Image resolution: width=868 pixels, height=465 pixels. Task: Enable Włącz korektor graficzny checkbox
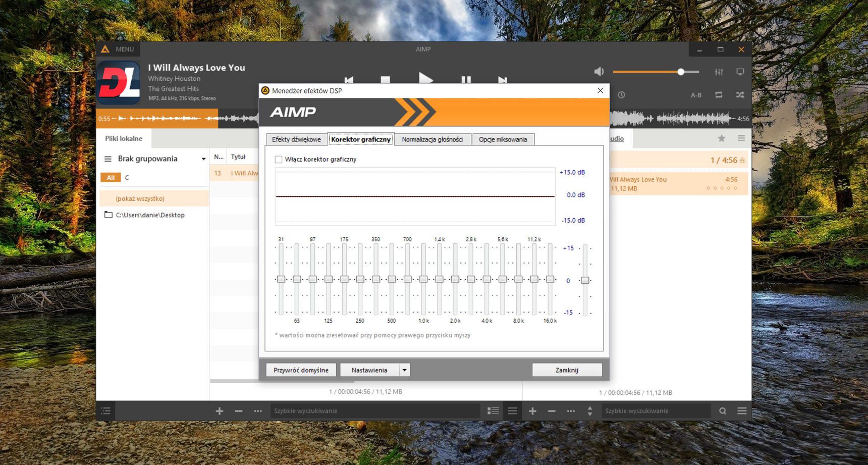[279, 159]
